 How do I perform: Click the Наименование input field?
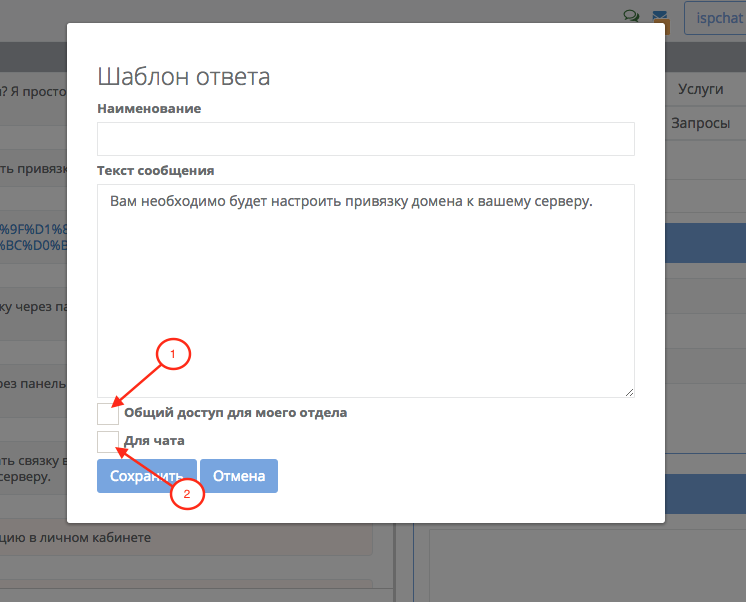click(365, 139)
